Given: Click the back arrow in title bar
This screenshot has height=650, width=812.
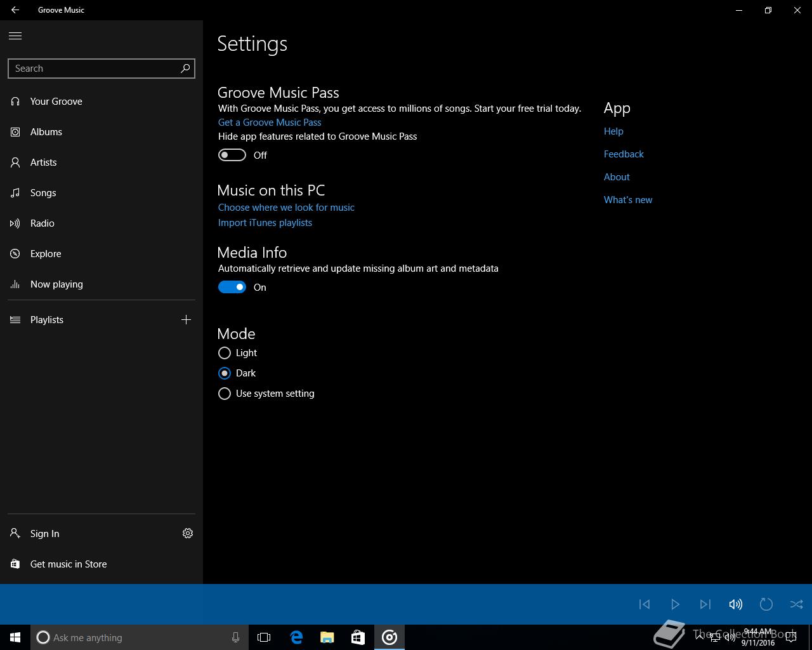Looking at the screenshot, I should click(15, 10).
